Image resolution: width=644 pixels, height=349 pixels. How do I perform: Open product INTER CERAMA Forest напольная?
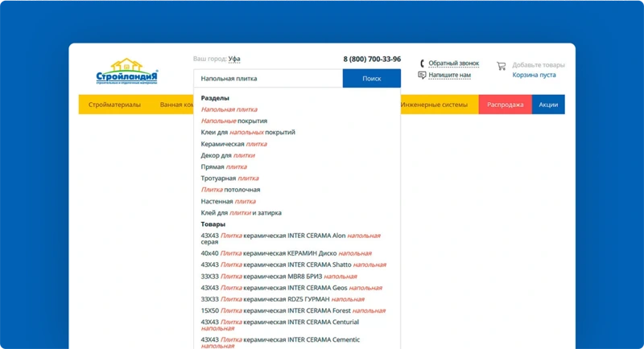[293, 311]
